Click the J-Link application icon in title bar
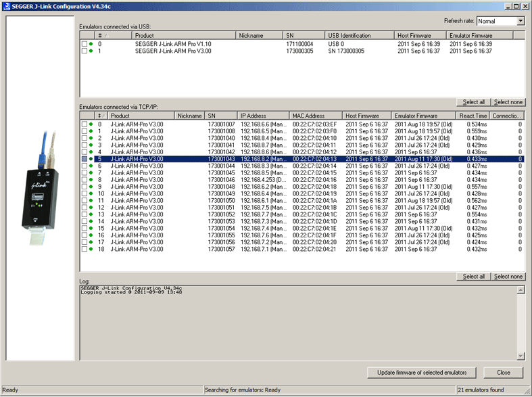Image resolution: width=532 pixels, height=397 pixels. pos(7,6)
